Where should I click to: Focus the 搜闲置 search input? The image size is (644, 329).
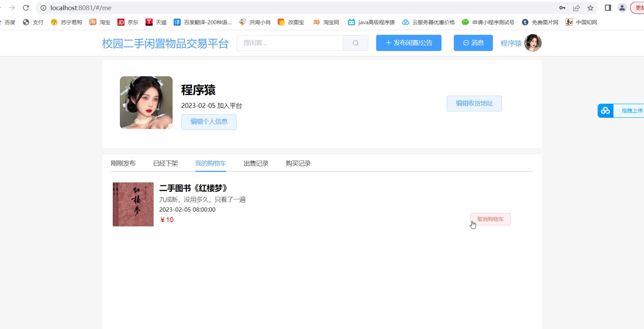290,43
